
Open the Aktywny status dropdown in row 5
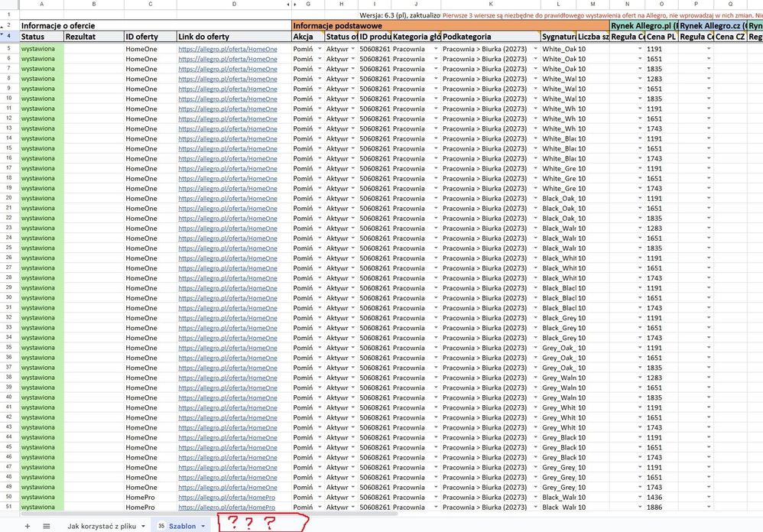352,49
